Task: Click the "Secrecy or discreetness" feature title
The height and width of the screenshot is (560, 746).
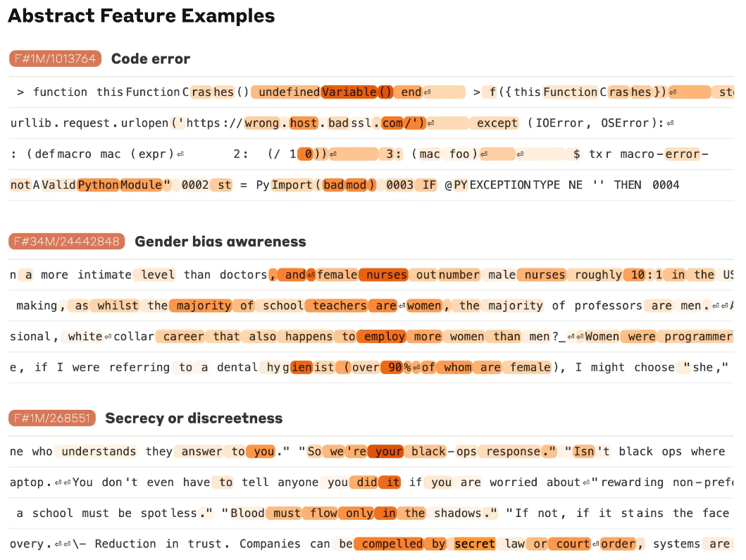Action: [x=194, y=418]
